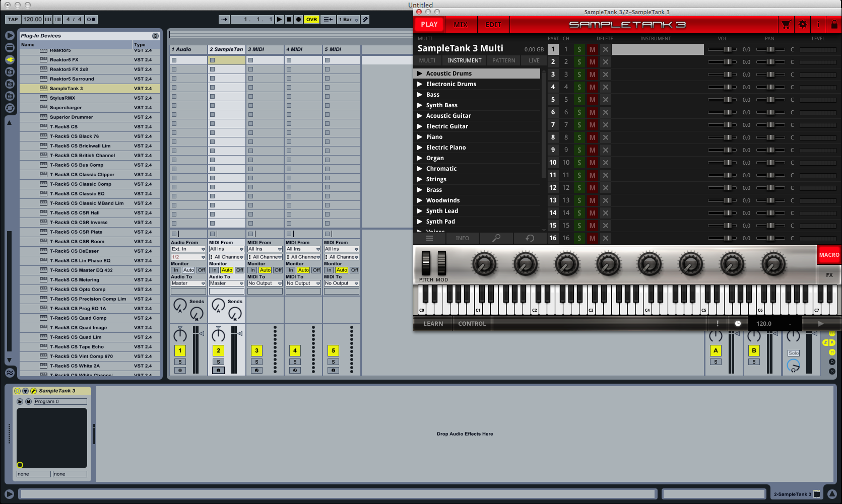Select the Plug-In Devices browser icon
The image size is (842, 504).
pos(10,59)
